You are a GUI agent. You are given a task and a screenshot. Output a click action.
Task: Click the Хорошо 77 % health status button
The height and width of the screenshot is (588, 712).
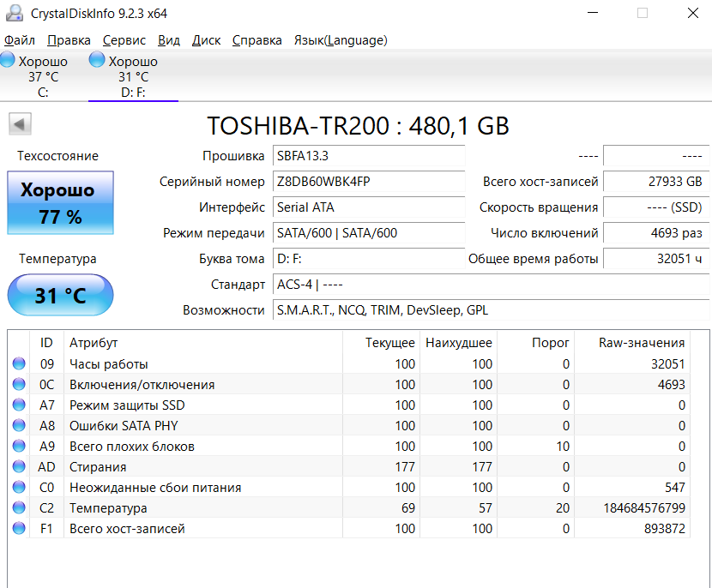60,202
